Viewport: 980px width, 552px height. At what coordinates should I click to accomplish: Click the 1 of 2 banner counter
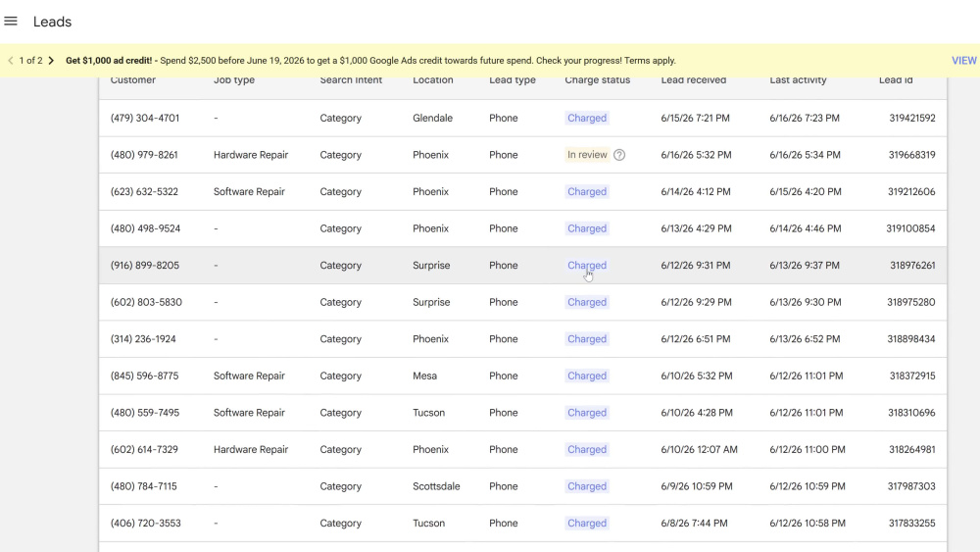[x=30, y=61]
